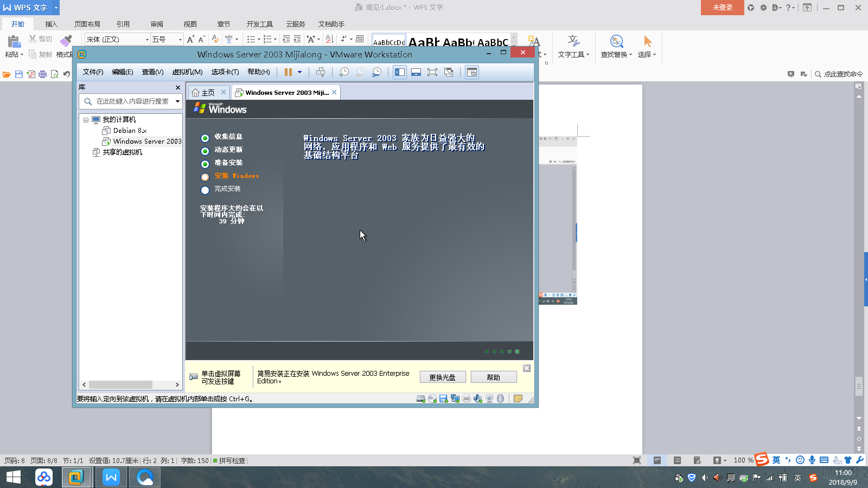Image resolution: width=868 pixels, height=488 pixels.
Task: Take a VMware snapshot with the clock-plus icon
Action: click(344, 72)
